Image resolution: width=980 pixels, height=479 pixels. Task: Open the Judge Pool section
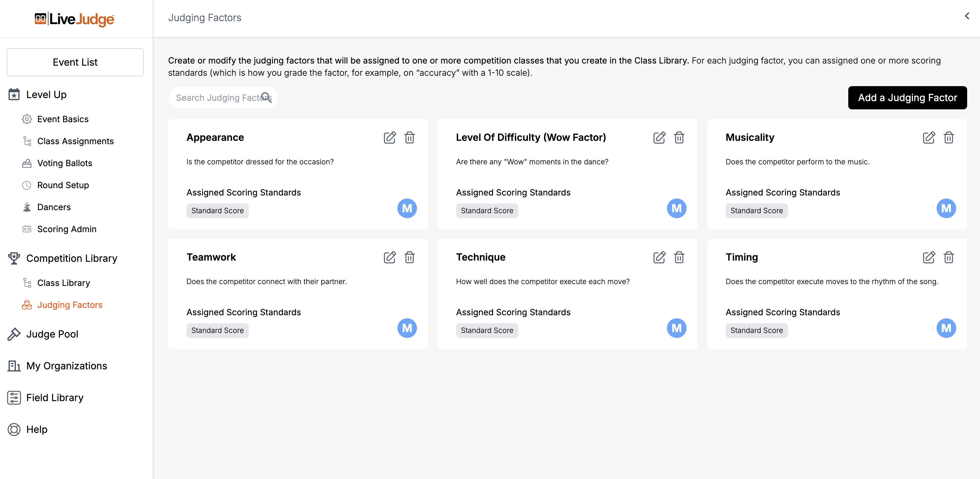pos(52,334)
